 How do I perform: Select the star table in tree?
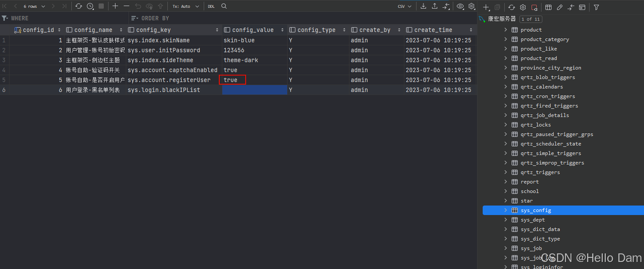click(527, 201)
